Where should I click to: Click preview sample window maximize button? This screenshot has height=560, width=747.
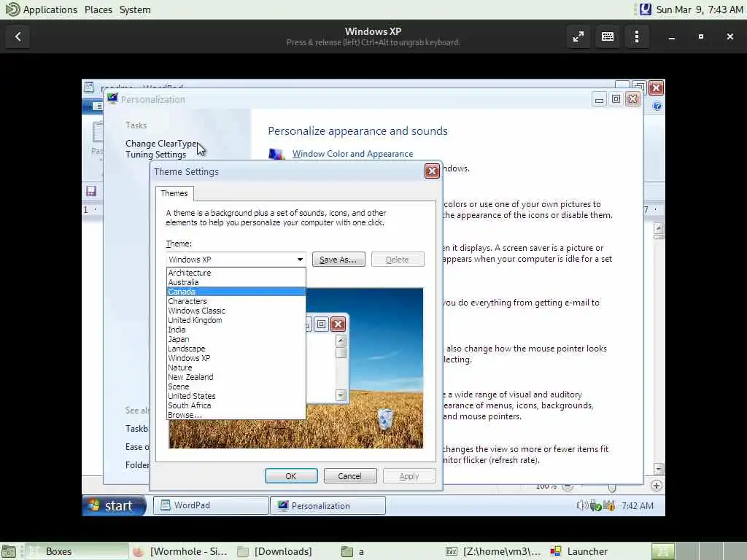[x=322, y=324]
